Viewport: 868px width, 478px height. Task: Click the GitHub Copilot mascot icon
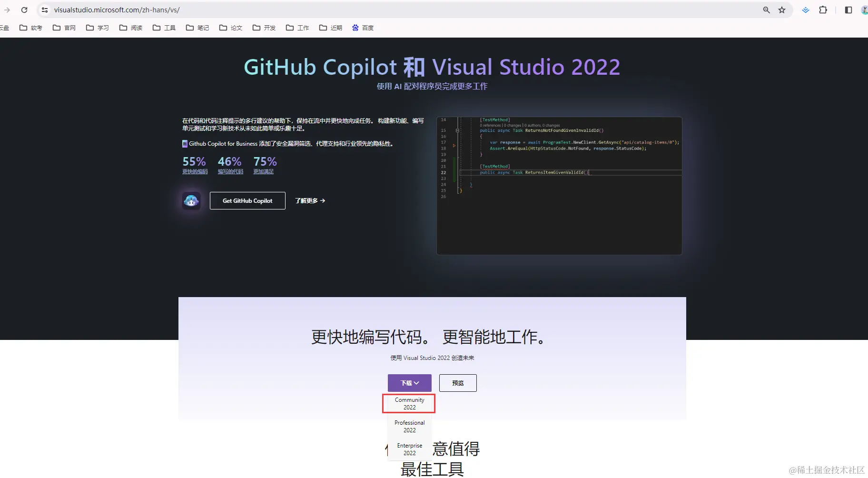coord(191,201)
